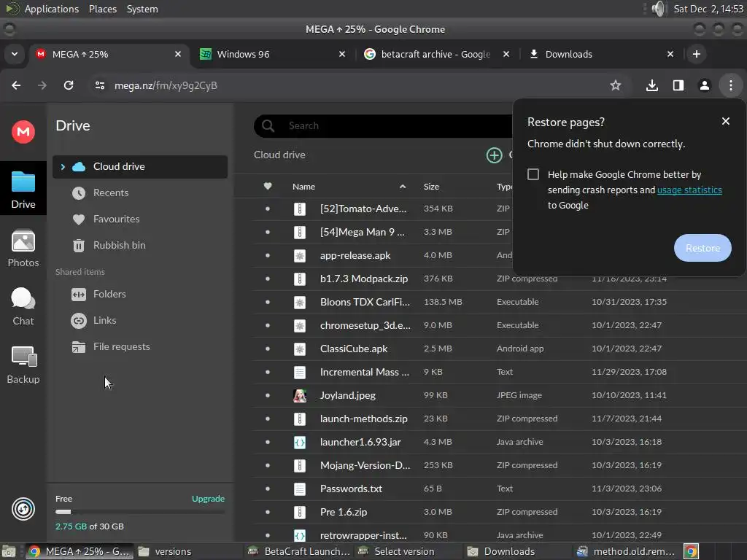Open the tab search dropdown arrow
747x560 pixels.
click(x=15, y=54)
